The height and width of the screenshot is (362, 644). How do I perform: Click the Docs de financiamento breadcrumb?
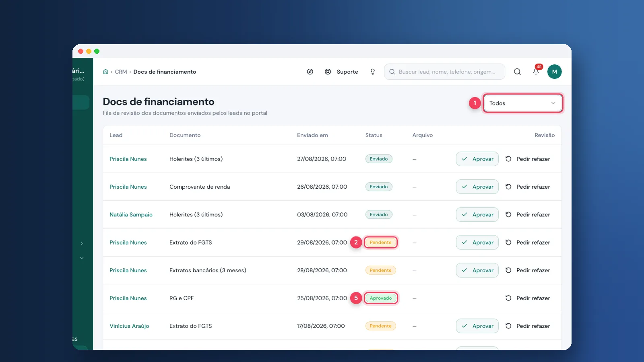click(x=165, y=72)
